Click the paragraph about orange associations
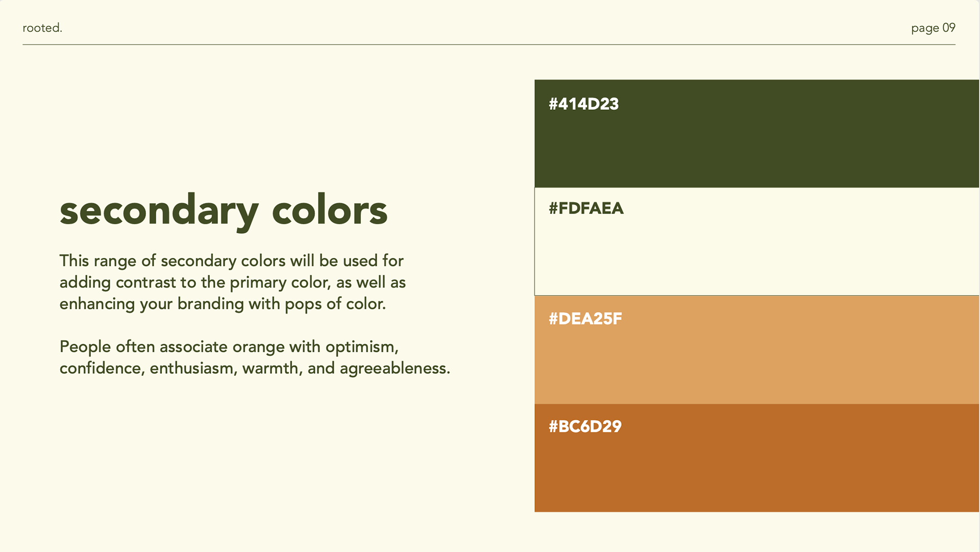Screen dimensions: 980x552 [x=255, y=357]
